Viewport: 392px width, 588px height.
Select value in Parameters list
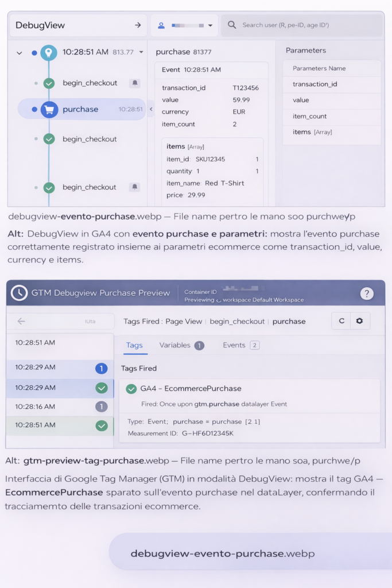[331, 100]
